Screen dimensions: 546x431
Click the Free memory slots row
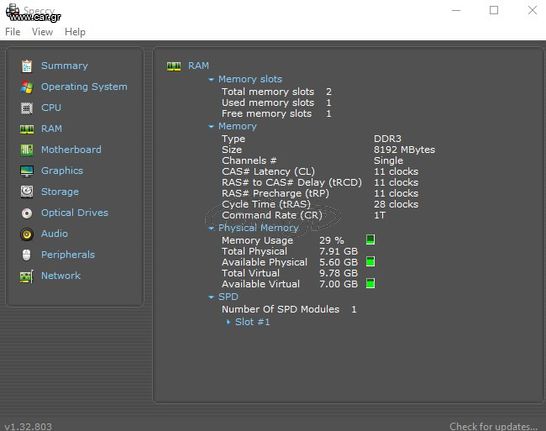(276, 113)
